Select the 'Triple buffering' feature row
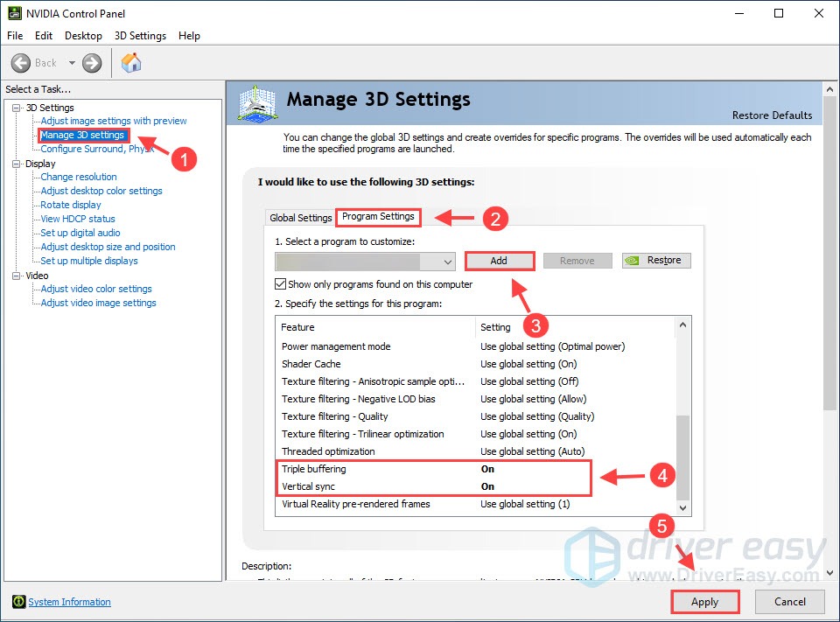Viewport: 840px width, 622px height. (x=476, y=469)
